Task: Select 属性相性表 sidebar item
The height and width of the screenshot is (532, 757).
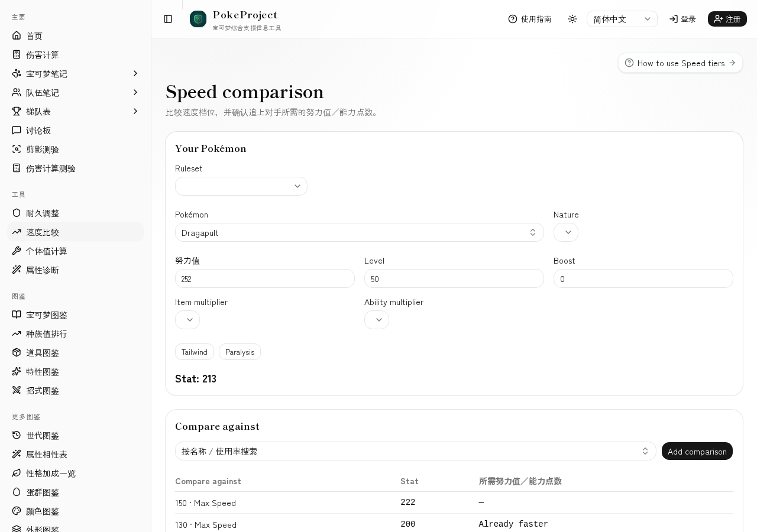Action: [x=76, y=454]
